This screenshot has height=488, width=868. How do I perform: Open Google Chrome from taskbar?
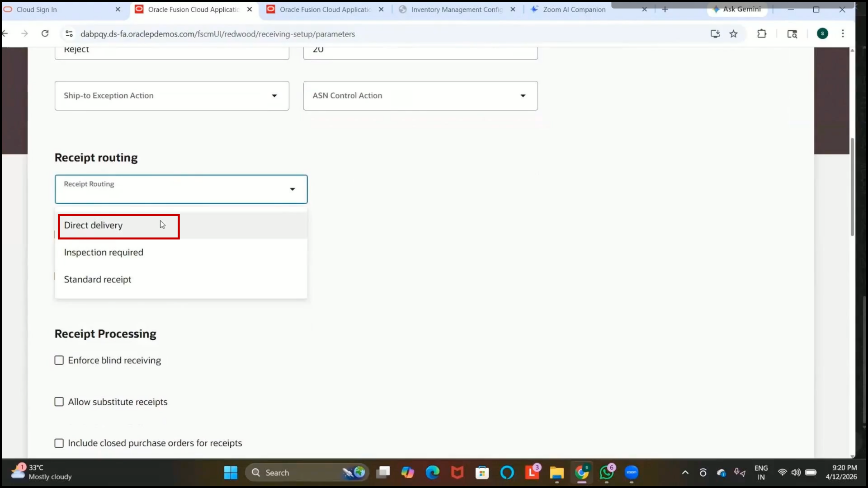point(582,473)
